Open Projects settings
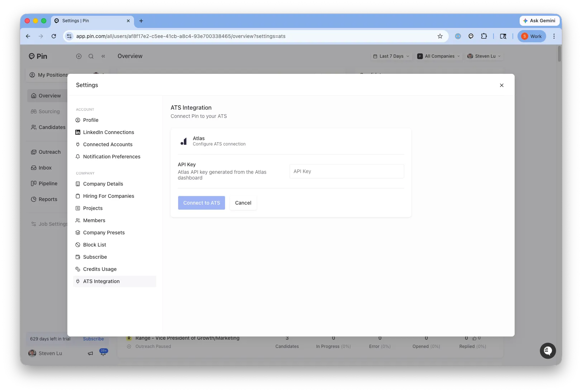The width and height of the screenshot is (582, 392). (115, 208)
